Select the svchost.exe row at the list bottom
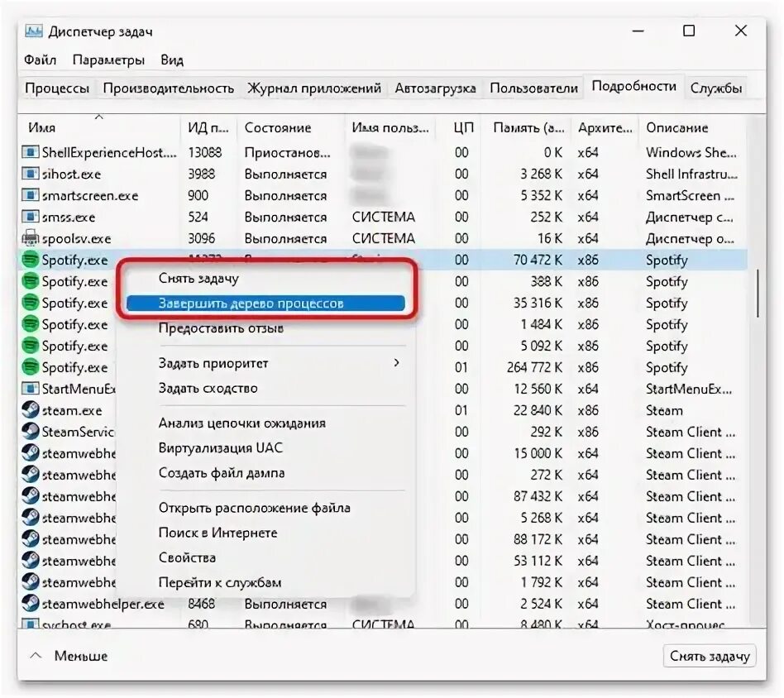The width and height of the screenshot is (784, 698). (384, 624)
